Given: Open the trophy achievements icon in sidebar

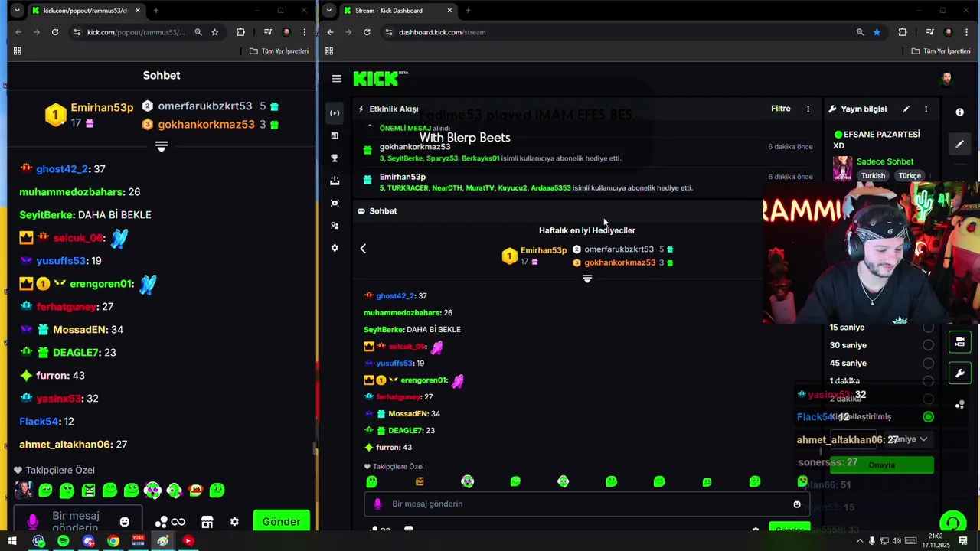Looking at the screenshot, I should pyautogui.click(x=335, y=158).
